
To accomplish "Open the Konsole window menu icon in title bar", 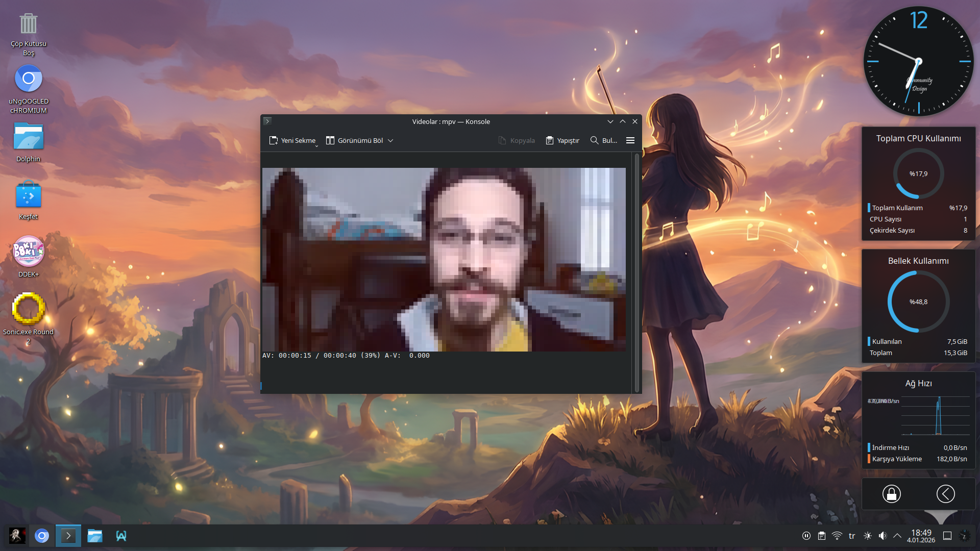I will point(267,121).
